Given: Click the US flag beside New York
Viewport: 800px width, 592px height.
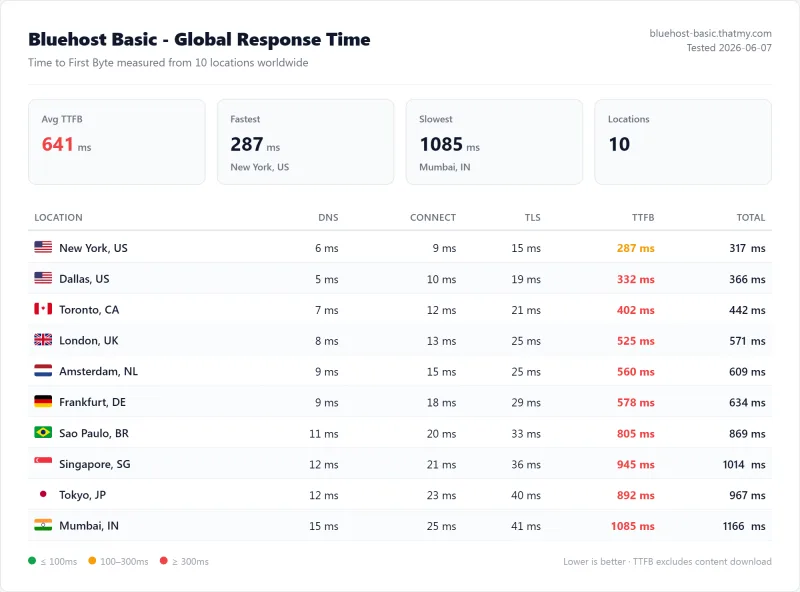Looking at the screenshot, I should pos(43,248).
